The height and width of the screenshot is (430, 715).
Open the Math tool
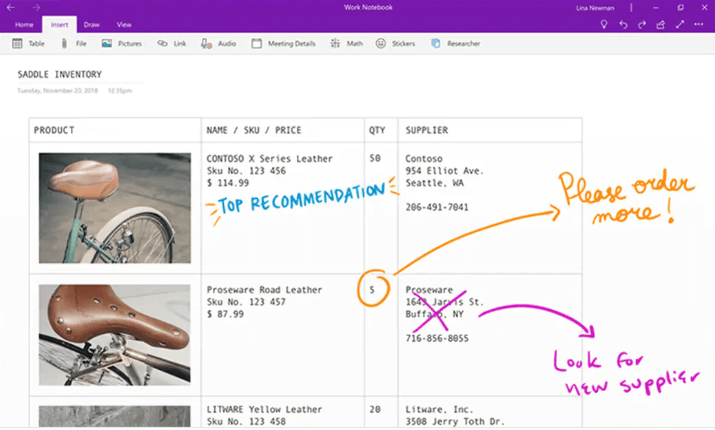tap(347, 44)
